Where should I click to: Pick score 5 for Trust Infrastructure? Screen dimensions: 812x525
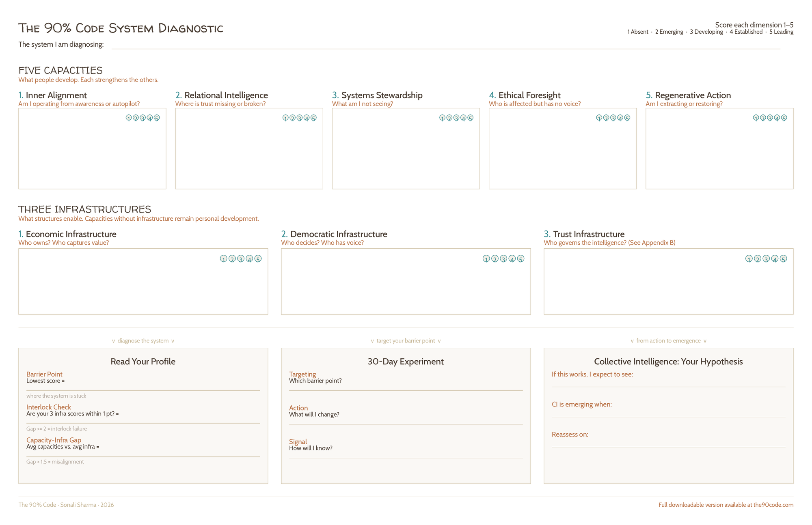point(784,259)
